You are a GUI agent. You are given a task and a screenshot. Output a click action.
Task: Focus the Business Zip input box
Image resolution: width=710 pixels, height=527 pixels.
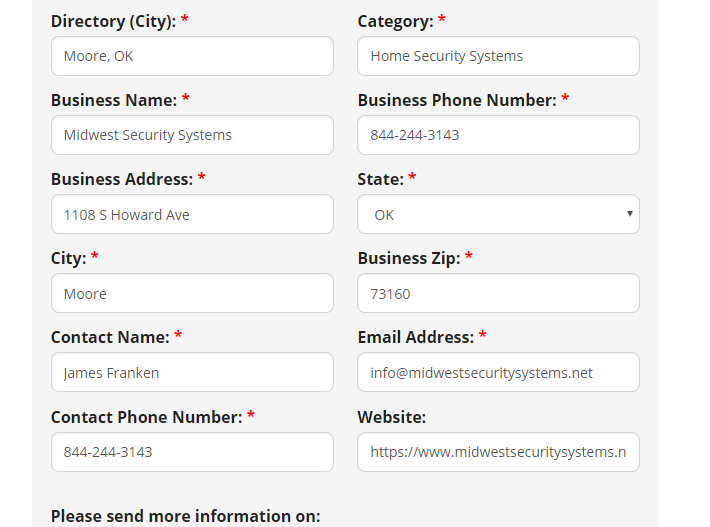tap(498, 293)
